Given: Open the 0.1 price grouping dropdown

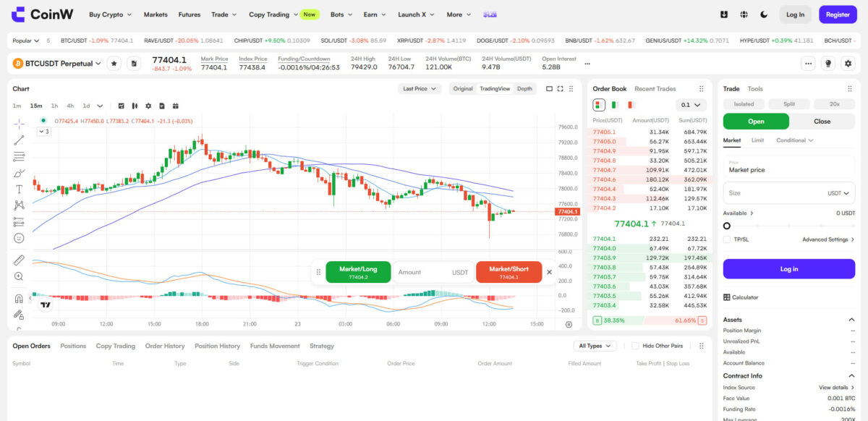Looking at the screenshot, I should (690, 105).
